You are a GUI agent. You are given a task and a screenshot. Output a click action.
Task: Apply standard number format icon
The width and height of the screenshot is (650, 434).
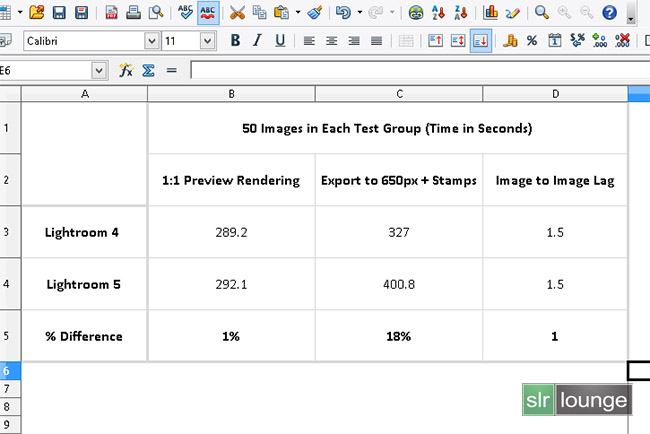577,41
